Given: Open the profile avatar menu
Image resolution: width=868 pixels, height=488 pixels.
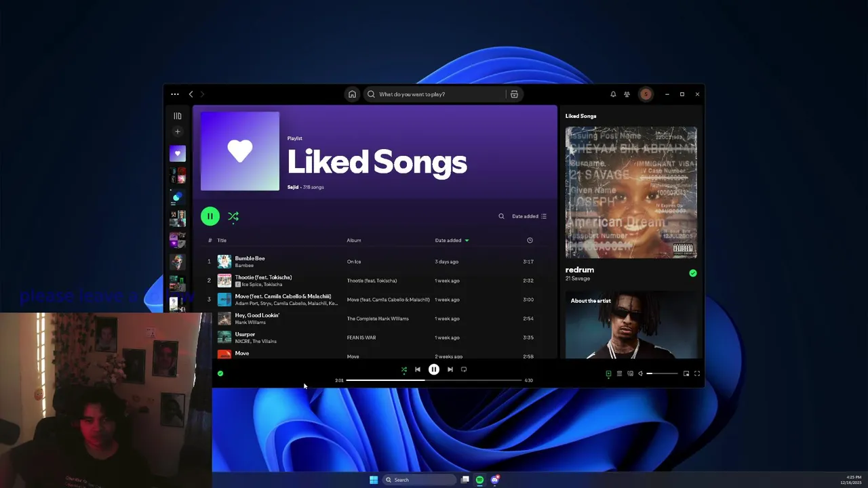Looking at the screenshot, I should coord(646,94).
